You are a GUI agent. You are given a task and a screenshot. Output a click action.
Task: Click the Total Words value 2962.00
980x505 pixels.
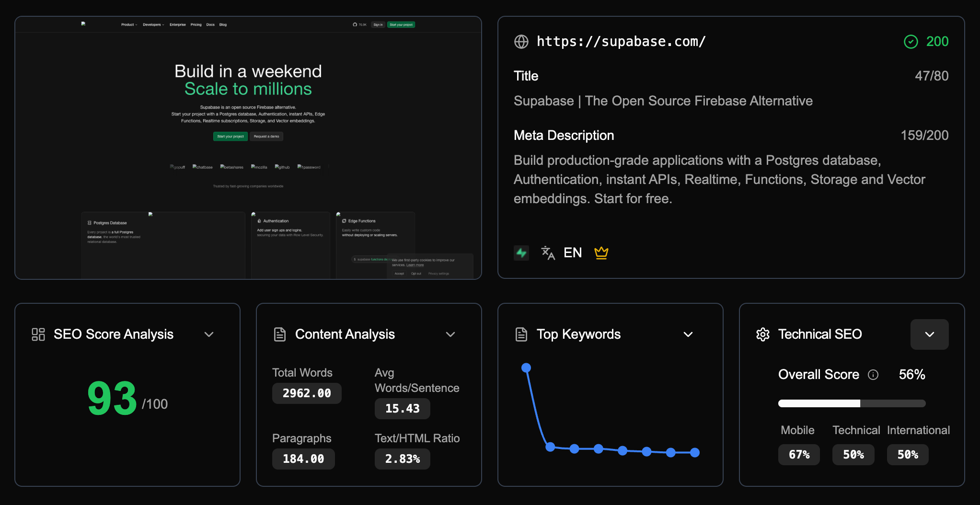click(x=307, y=393)
